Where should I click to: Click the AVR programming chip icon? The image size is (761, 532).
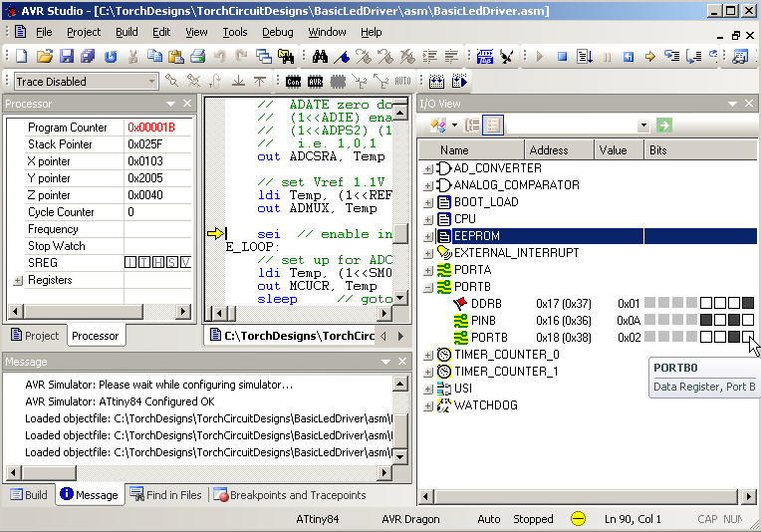point(316,82)
